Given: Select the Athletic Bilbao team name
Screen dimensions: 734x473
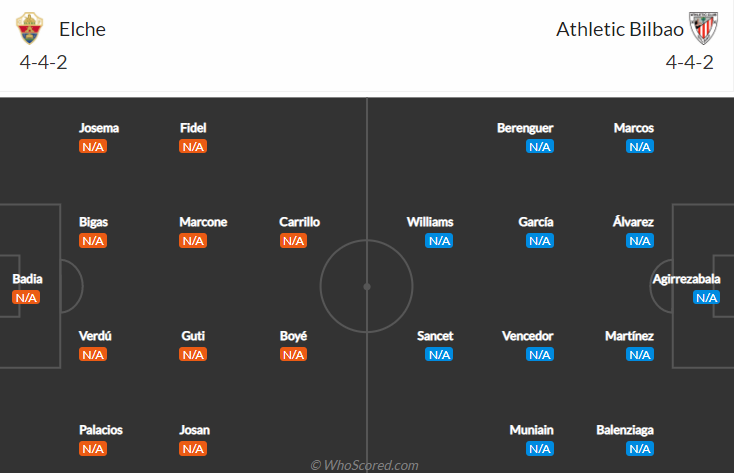Looking at the screenshot, I should pyautogui.click(x=618, y=29).
